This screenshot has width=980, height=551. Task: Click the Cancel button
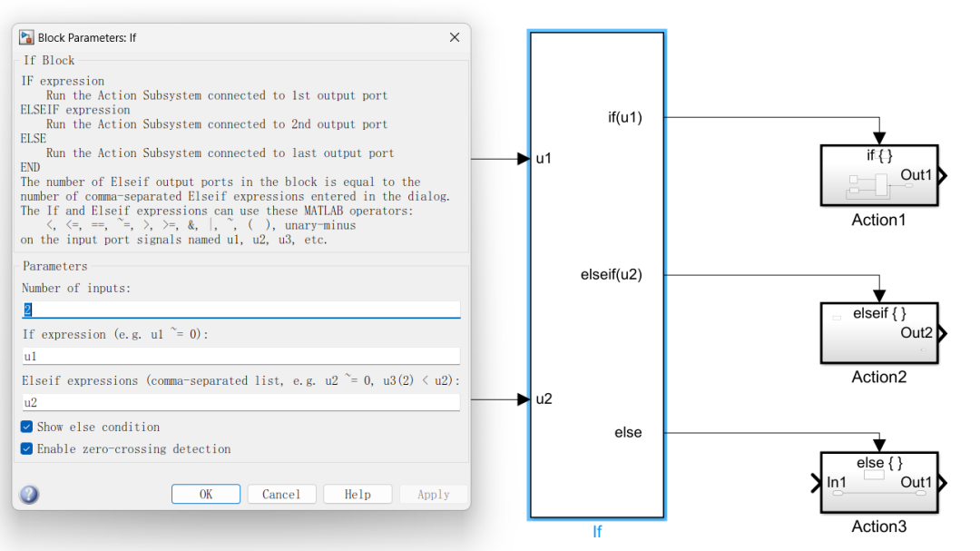coord(281,494)
